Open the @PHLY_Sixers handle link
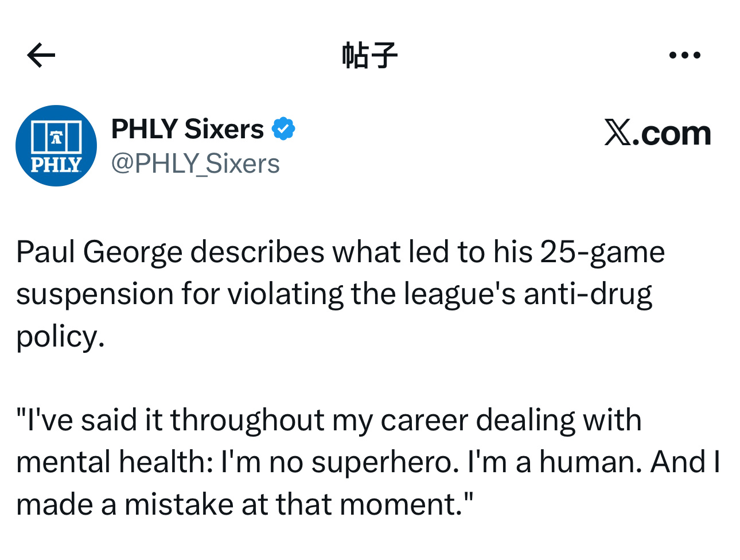The height and width of the screenshot is (560, 740). tap(195, 164)
